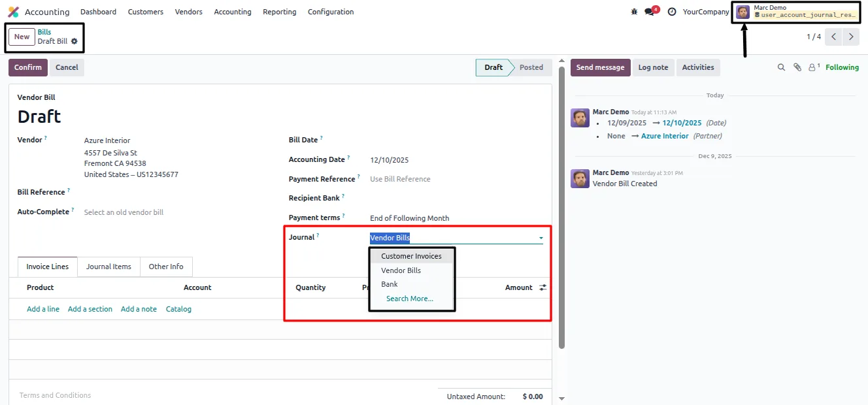Click the Log note button

pos(653,67)
